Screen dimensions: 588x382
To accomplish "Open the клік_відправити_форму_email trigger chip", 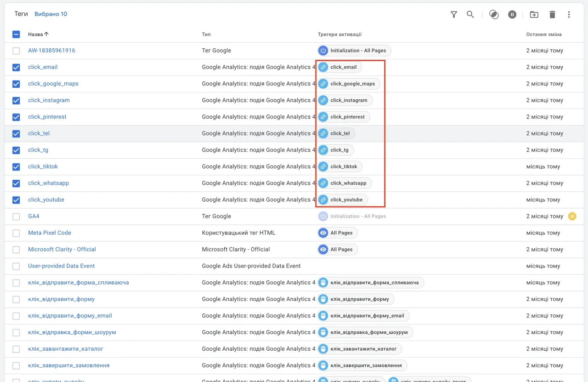I will [363, 315].
